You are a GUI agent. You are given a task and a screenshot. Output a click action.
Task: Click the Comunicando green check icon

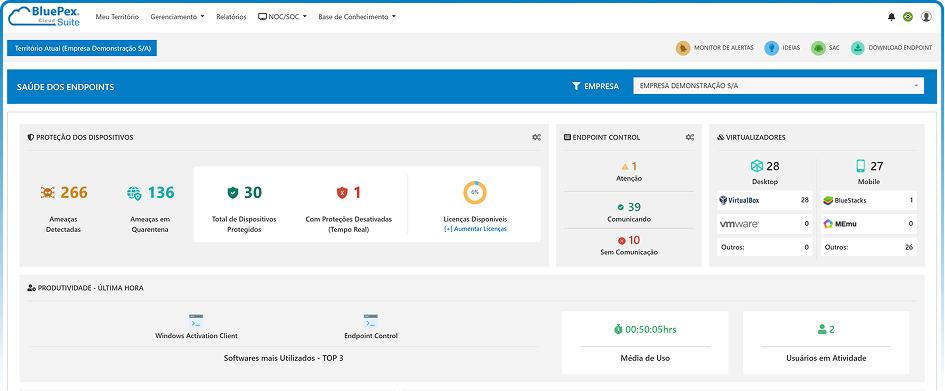(x=621, y=207)
